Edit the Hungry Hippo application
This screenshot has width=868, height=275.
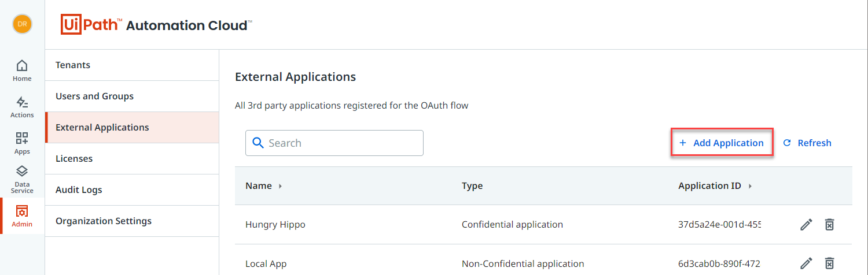pos(806,225)
